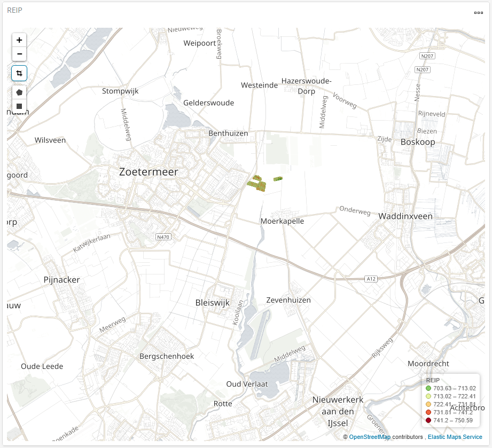Click the N470 road shield
Viewport: 492px width, 448px height.
pos(163,237)
